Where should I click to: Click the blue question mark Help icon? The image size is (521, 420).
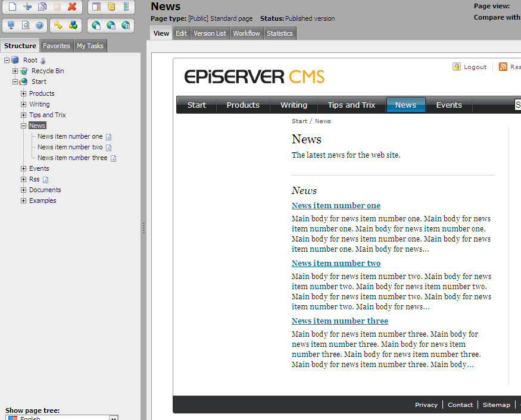point(40,26)
